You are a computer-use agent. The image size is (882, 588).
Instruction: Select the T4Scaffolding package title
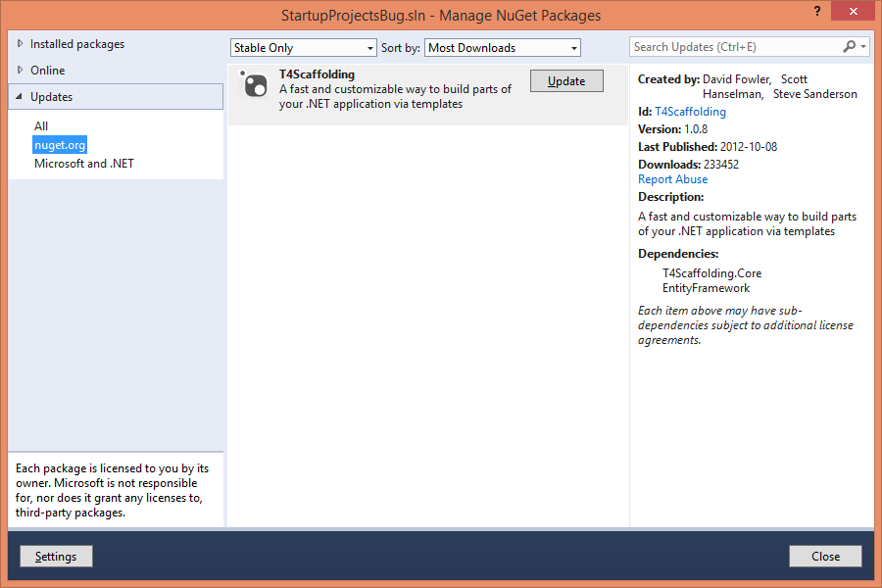pos(317,74)
